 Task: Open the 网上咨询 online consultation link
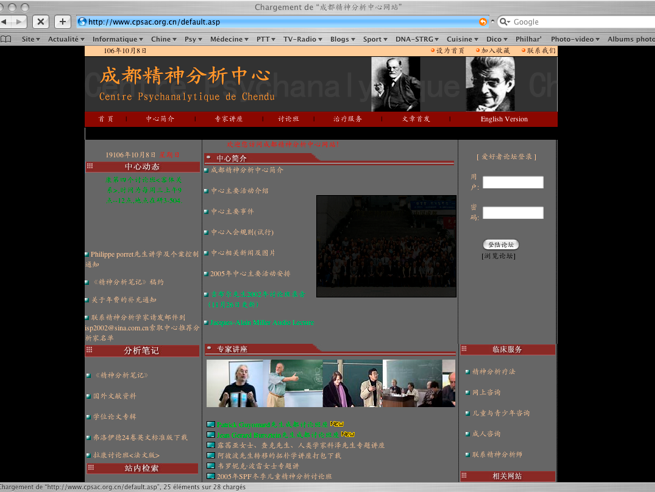pos(486,393)
